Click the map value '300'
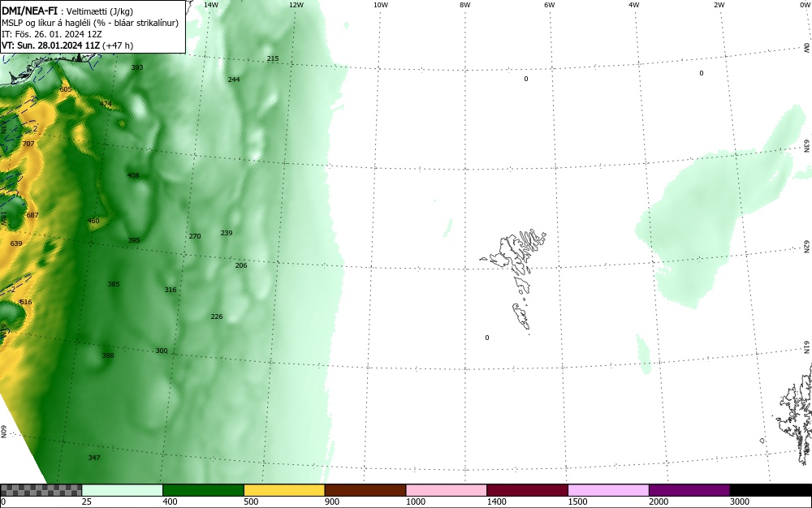 [162, 351]
